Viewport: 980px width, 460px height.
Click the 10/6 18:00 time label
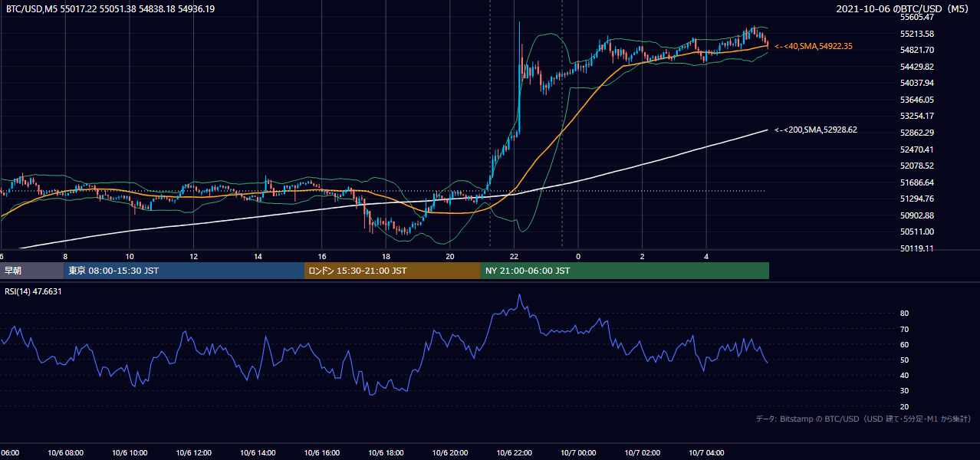[x=386, y=453]
